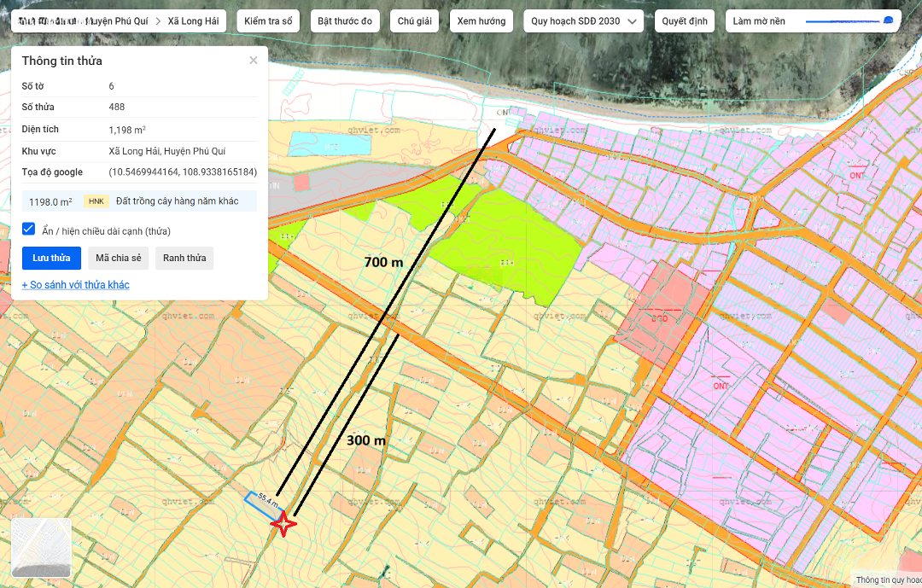Select Xã Long Hải in breadcrumb
Viewport: 922px width, 588px height.
click(x=193, y=20)
